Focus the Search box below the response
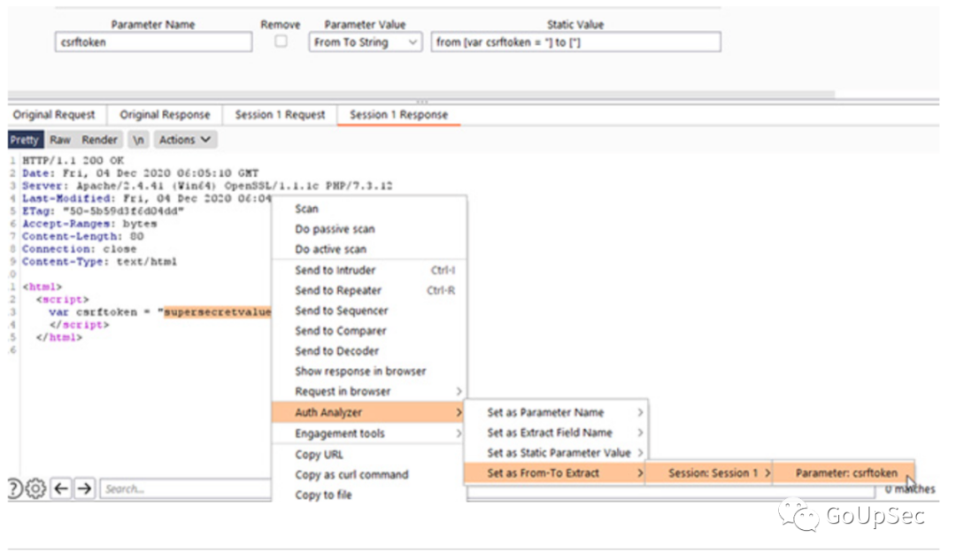The height and width of the screenshot is (560, 956). (185, 488)
